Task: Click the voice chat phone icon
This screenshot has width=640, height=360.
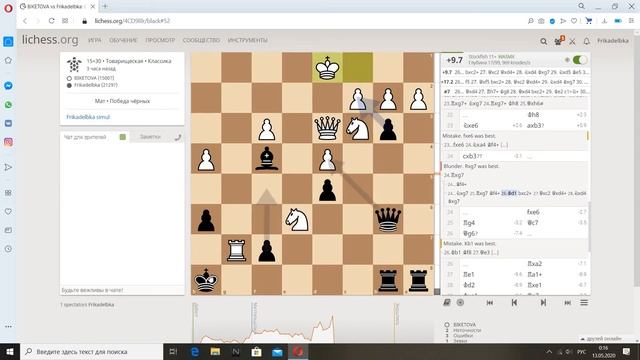Action: click(178, 137)
